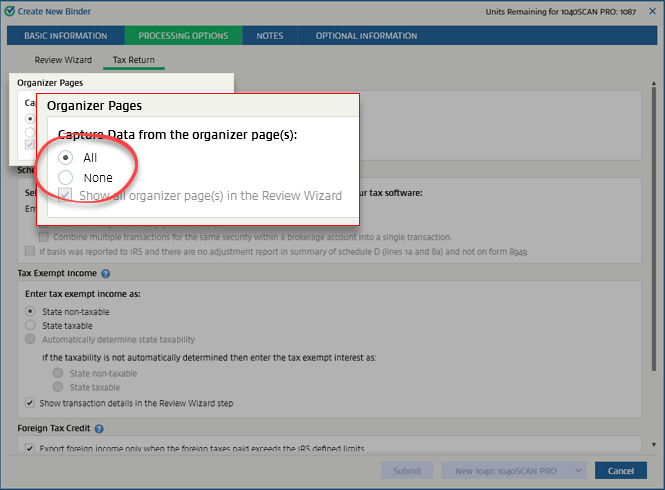This screenshot has width=665, height=490.
Task: Select State non-taxable under Tax Exempt Income
Action: click(x=30, y=311)
